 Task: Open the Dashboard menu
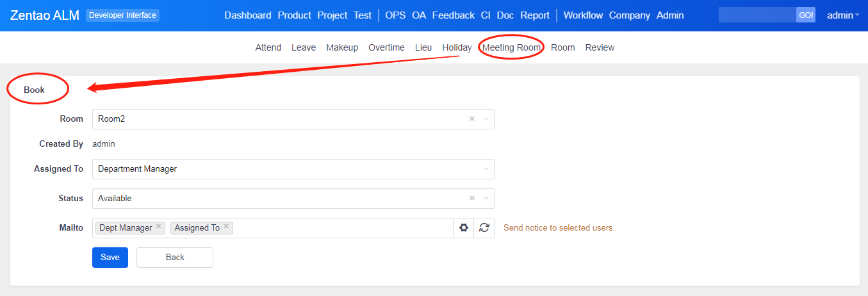247,15
